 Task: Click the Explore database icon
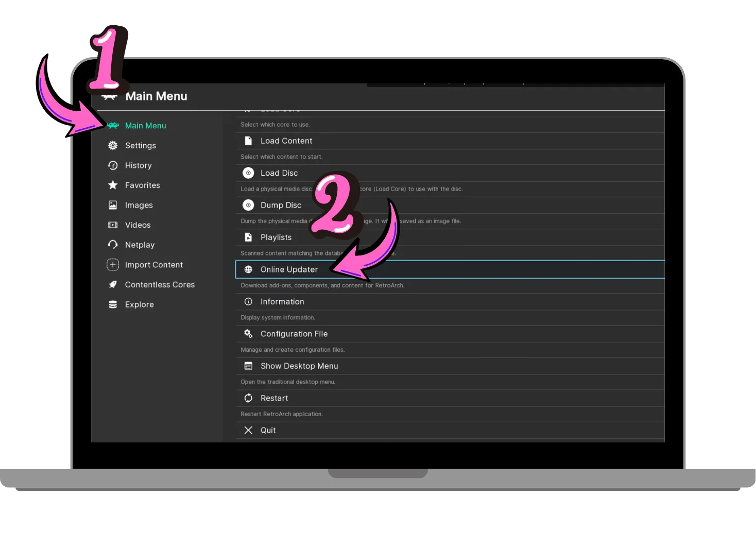coord(113,304)
